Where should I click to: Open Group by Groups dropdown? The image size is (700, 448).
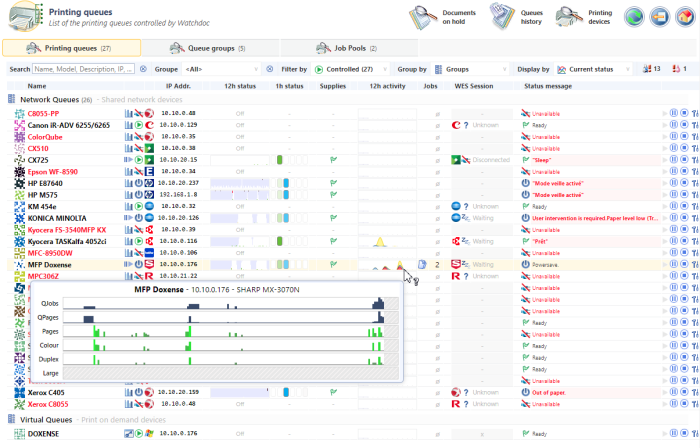pyautogui.click(x=468, y=69)
